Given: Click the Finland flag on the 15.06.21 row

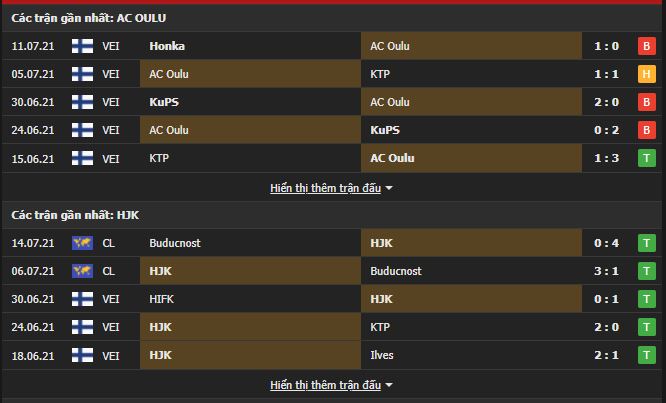Looking at the screenshot, I should coord(82,158).
